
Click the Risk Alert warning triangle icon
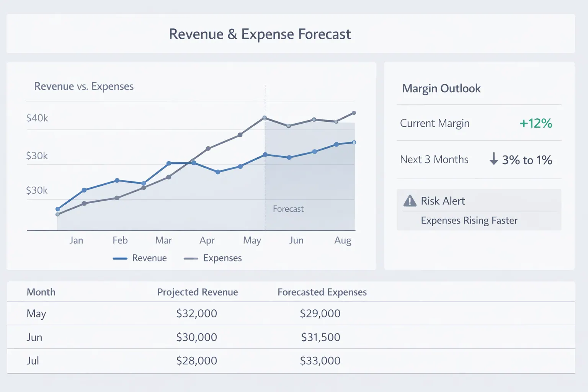[x=410, y=201]
